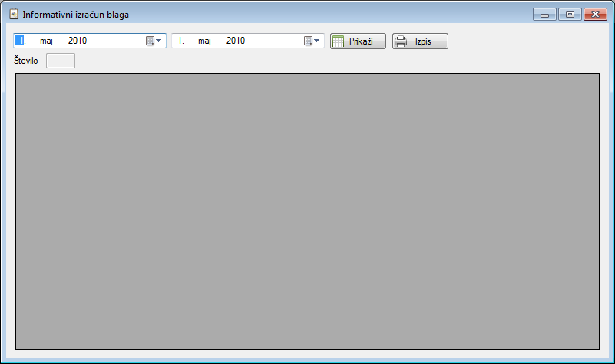This screenshot has width=615, height=364.
Task: Select the day field in the second date
Action: (180, 41)
